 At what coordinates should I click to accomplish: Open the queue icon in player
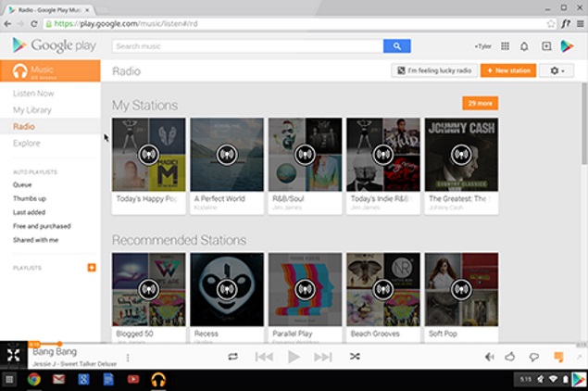(558, 357)
